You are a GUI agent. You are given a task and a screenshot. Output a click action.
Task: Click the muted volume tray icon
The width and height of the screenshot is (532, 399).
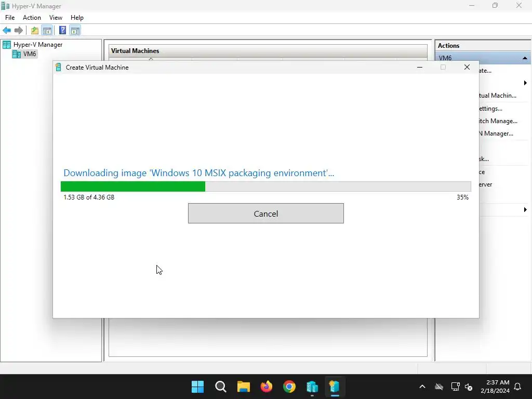(x=469, y=387)
